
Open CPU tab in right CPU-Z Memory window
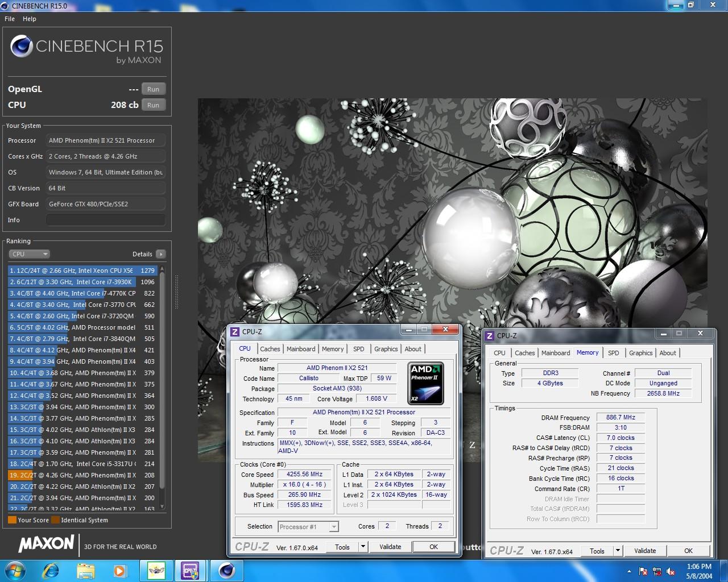click(500, 353)
